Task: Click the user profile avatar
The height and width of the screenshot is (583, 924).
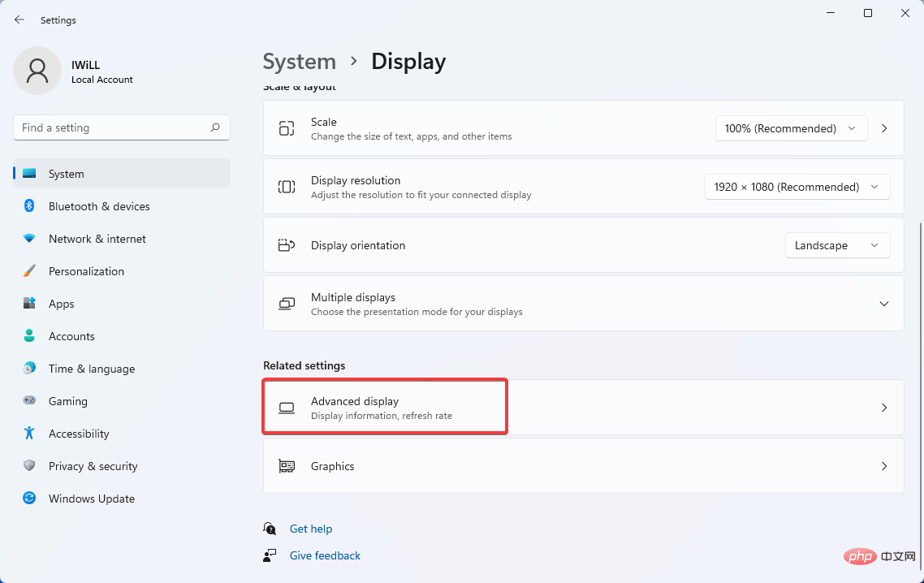Action: pyautogui.click(x=37, y=71)
